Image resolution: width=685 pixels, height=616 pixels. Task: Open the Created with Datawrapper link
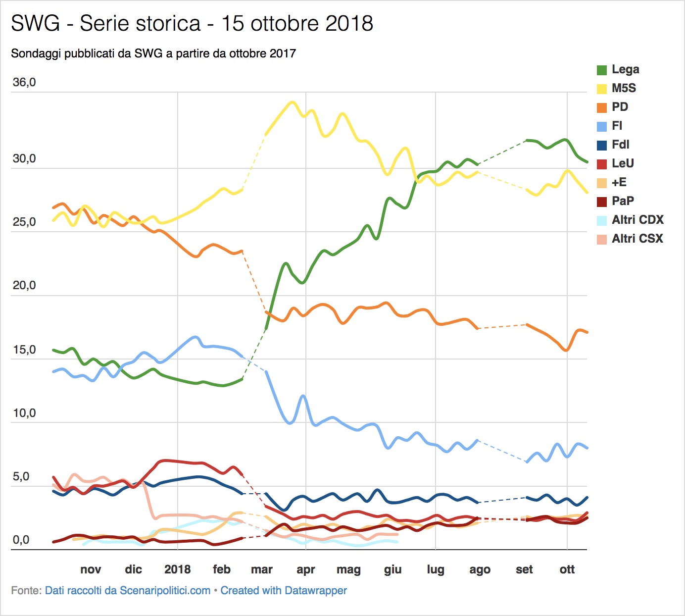coord(284,590)
